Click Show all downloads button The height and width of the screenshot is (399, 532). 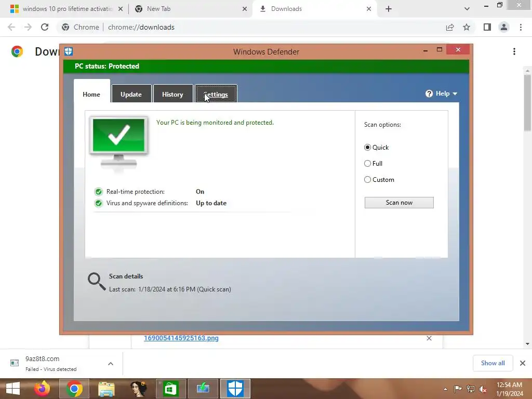click(x=493, y=363)
